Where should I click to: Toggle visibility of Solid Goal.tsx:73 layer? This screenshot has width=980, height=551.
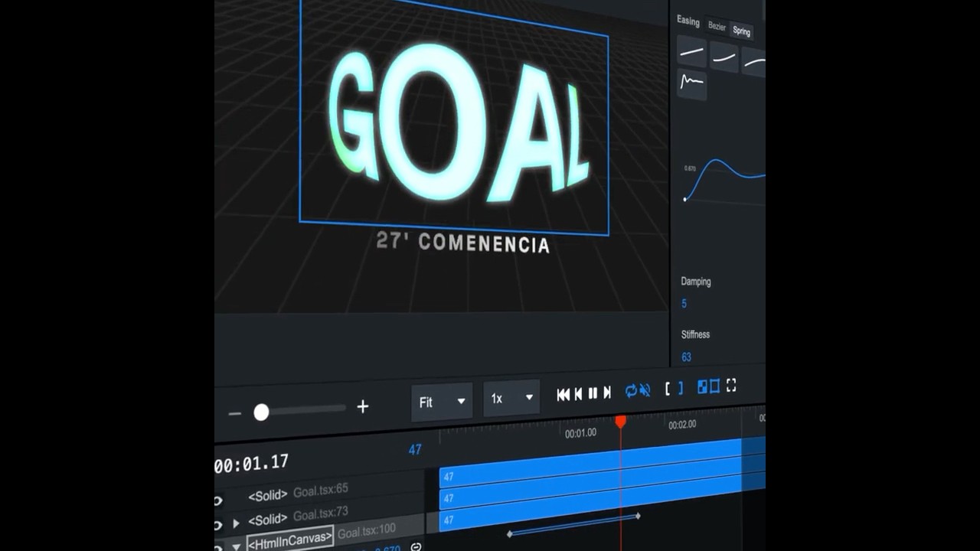[x=218, y=525]
